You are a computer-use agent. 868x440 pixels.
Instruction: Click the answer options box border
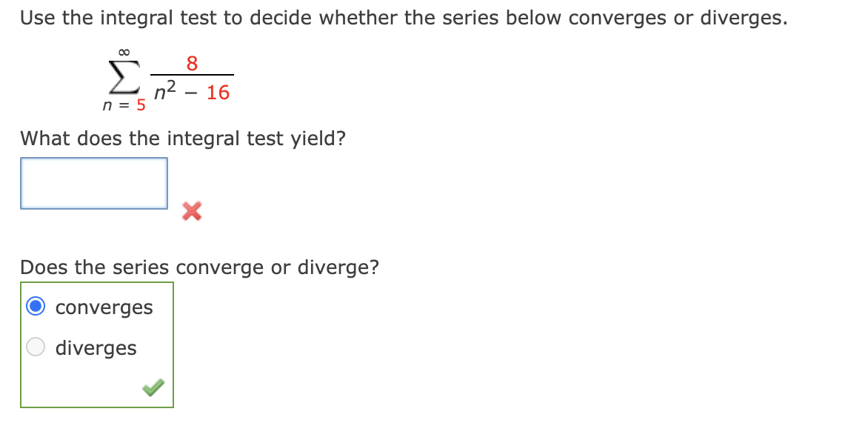point(96,283)
